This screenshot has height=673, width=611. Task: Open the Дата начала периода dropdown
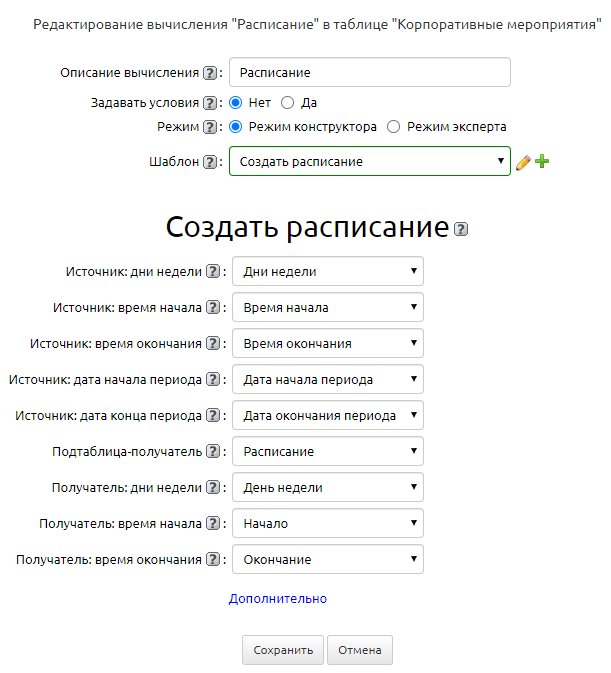pyautogui.click(x=328, y=379)
